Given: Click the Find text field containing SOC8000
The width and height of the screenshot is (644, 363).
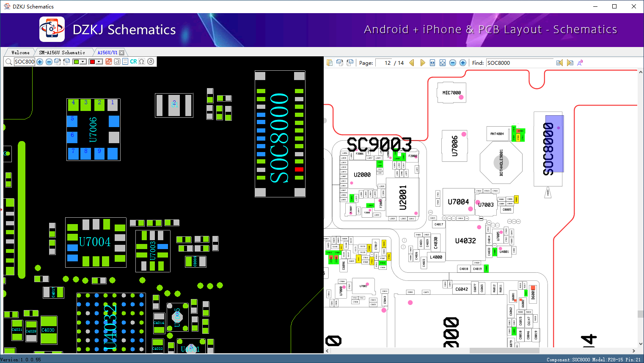Looking at the screenshot, I should (x=520, y=63).
